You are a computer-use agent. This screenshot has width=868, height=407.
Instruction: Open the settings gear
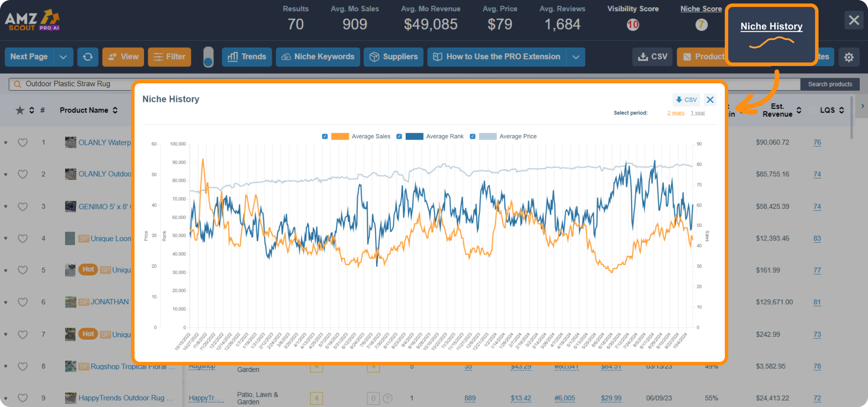[x=849, y=57]
